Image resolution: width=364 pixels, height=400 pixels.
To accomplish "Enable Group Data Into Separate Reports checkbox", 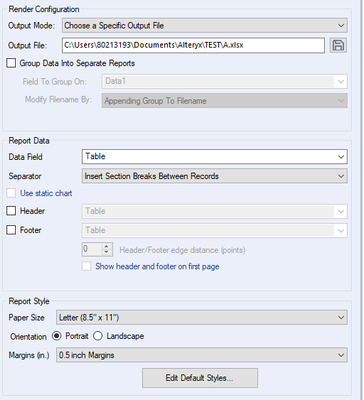I will coord(11,63).
